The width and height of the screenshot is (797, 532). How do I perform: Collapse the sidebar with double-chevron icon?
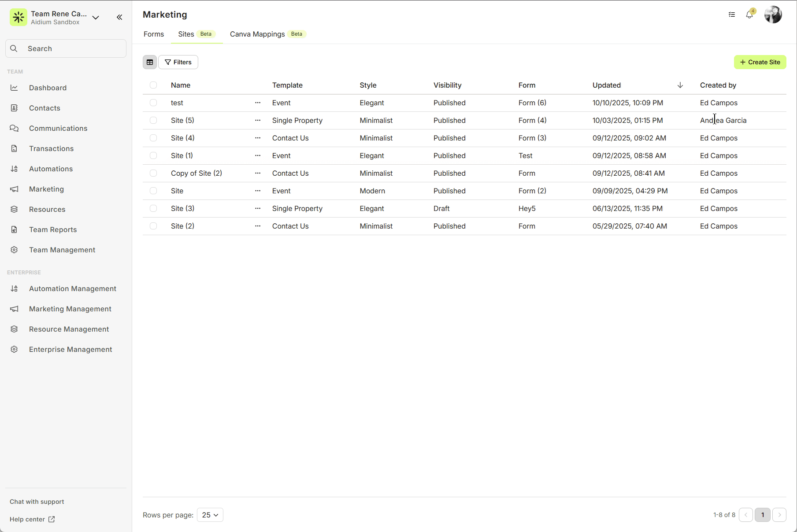click(119, 17)
